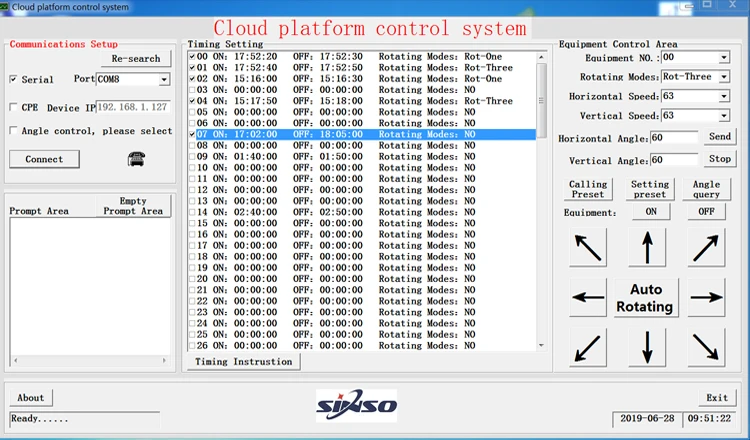
Task: Check the Angle control checkbox
Action: click(13, 131)
